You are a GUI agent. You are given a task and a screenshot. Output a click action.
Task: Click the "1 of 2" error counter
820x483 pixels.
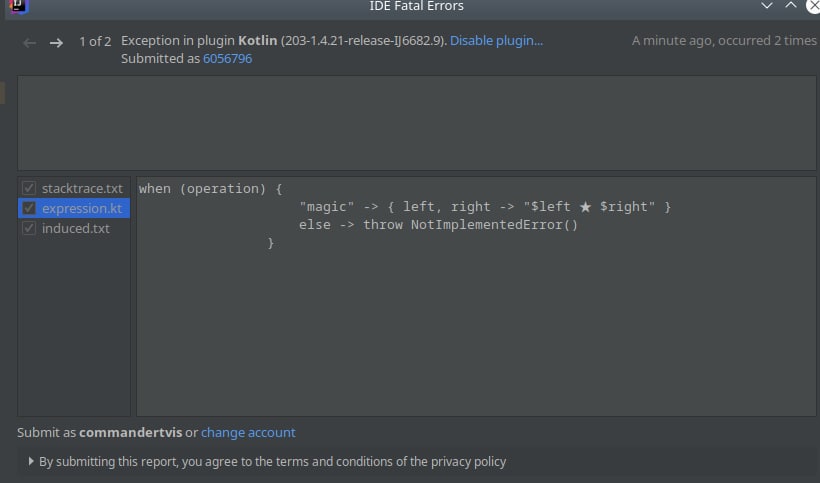point(95,42)
